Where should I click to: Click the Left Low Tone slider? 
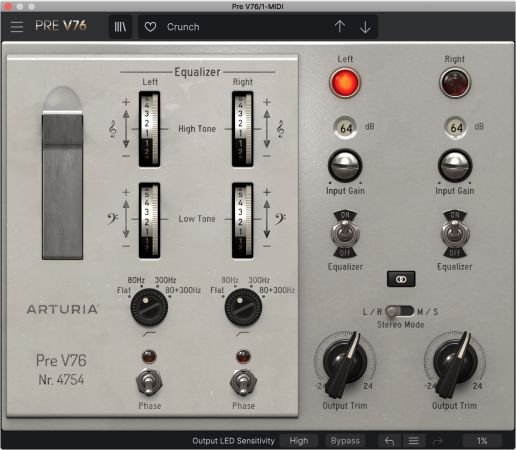[149, 220]
